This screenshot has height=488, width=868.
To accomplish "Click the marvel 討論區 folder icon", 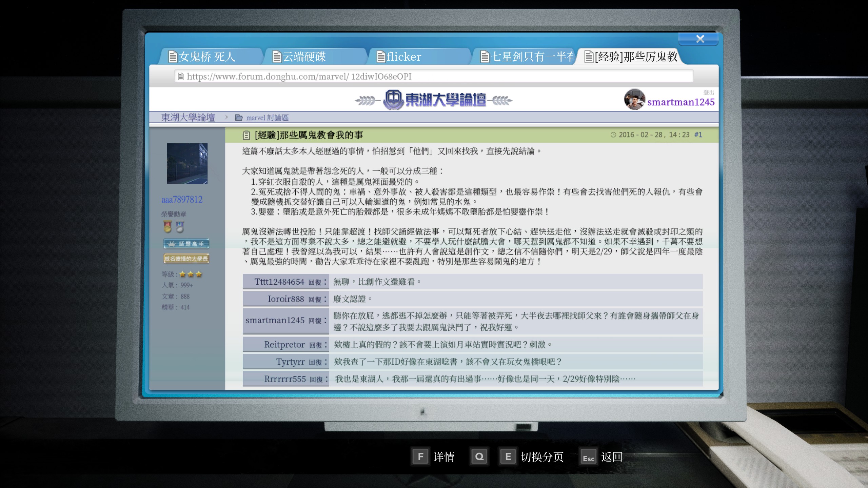I will [239, 118].
